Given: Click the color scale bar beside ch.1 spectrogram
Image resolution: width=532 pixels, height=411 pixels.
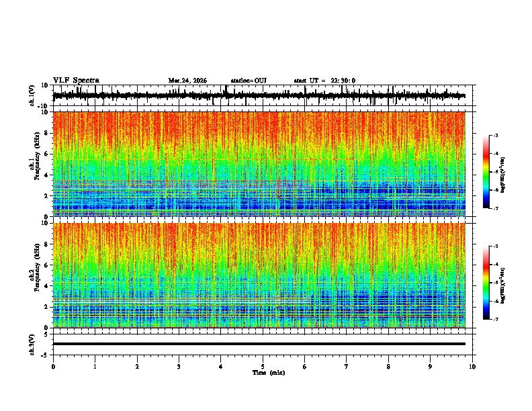Looking at the screenshot, I should [x=486, y=172].
